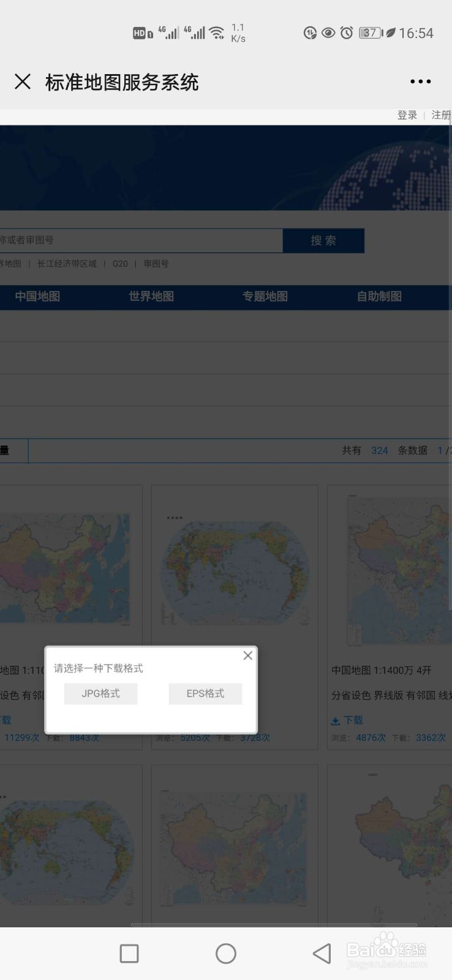Open the three-dot more options menu
This screenshot has height=980, width=452.
pos(420,81)
